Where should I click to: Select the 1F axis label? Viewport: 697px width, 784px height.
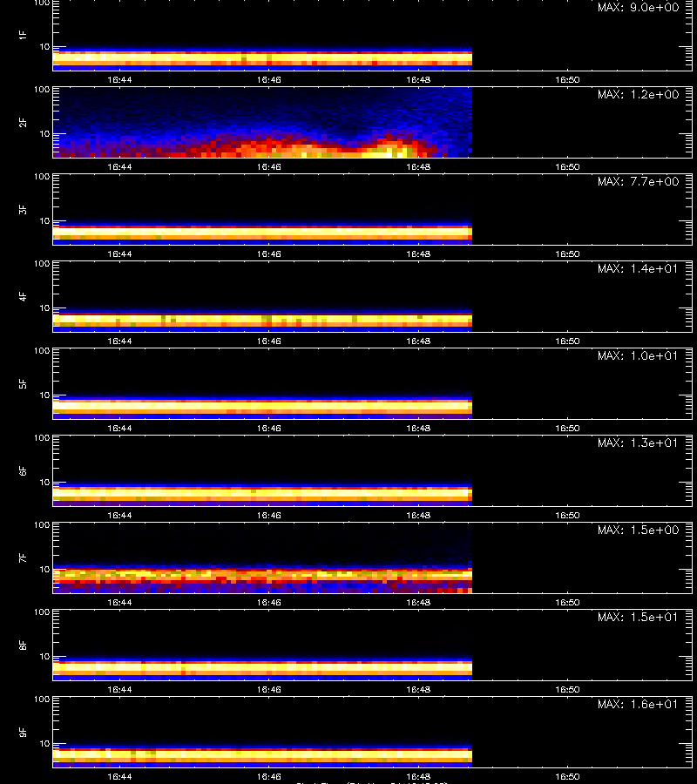tap(23, 35)
